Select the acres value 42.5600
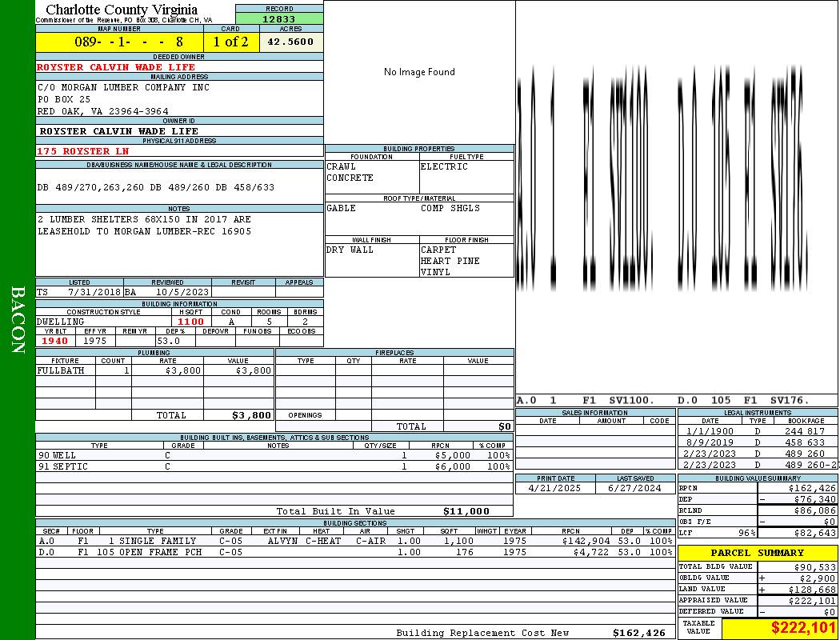The image size is (840, 640). tap(290, 42)
